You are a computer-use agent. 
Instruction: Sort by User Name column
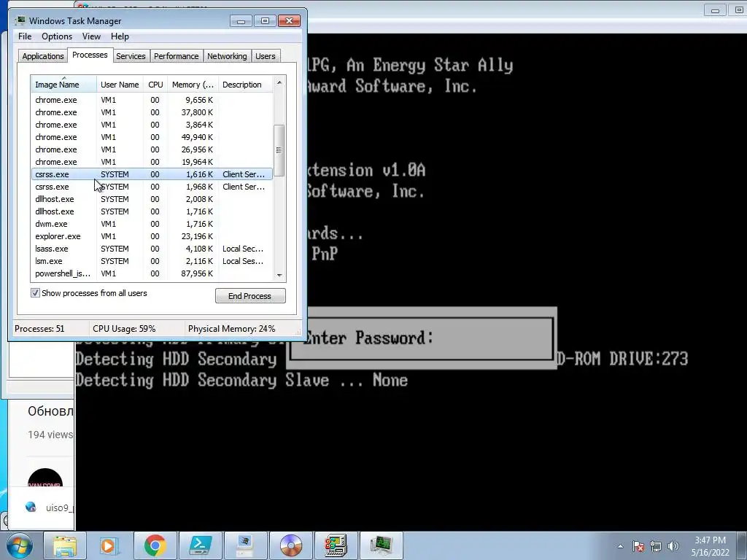click(x=120, y=85)
